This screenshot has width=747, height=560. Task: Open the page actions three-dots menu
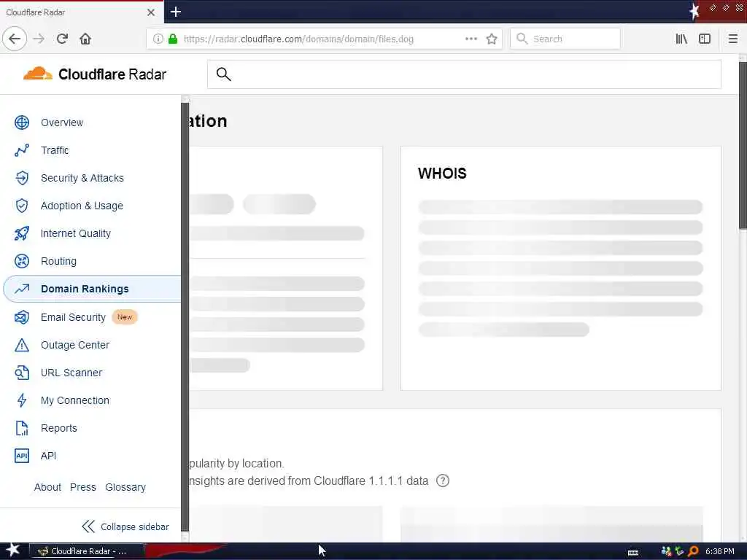click(x=471, y=39)
